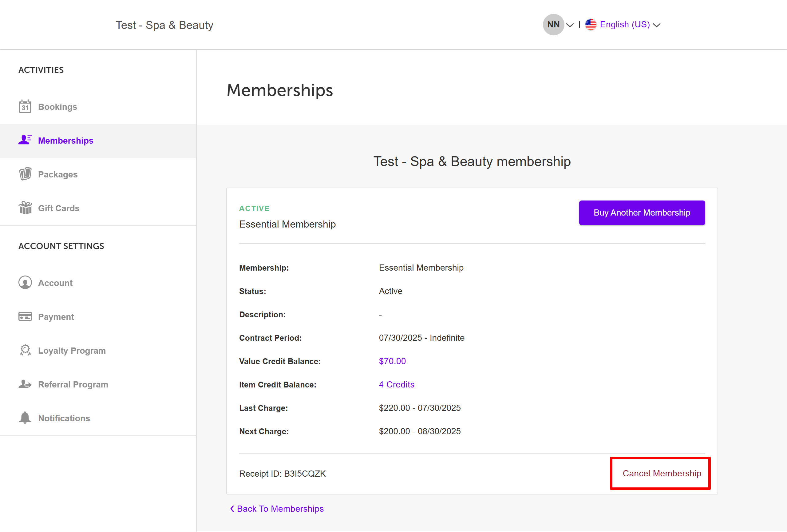Open the $70.00 value credit balance

(x=392, y=361)
